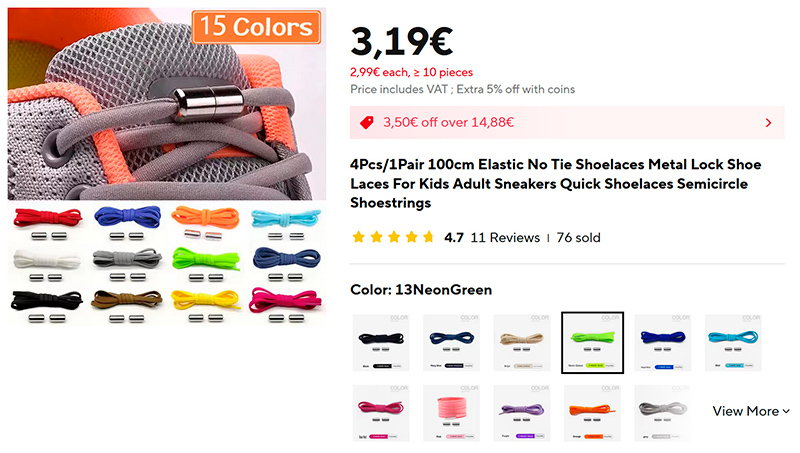Pick the beige shoelace color option
The width and height of the screenshot is (800, 453).
pyautogui.click(x=522, y=342)
